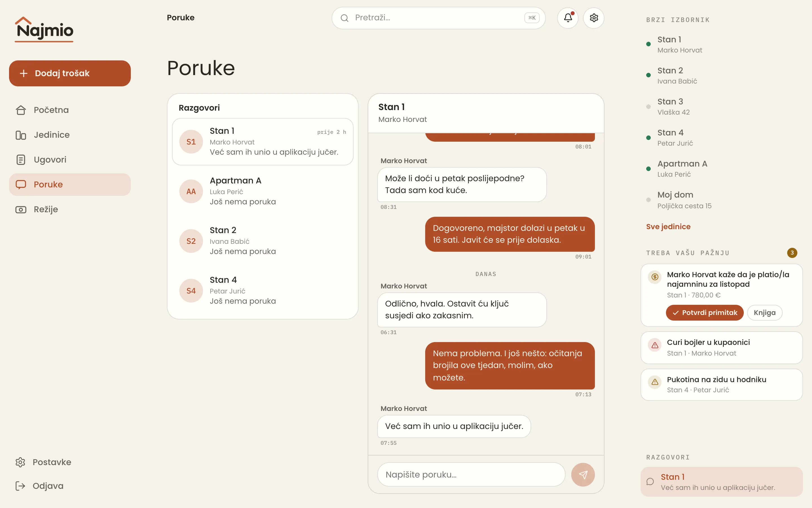
Task: Open the Pukotina na zidu u hodniku alert
Action: tap(721, 384)
